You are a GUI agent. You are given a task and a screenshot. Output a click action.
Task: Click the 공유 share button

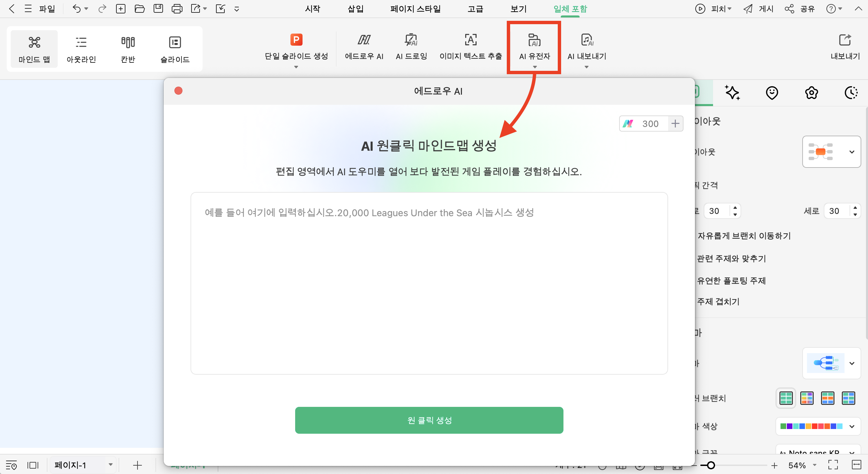(x=800, y=9)
